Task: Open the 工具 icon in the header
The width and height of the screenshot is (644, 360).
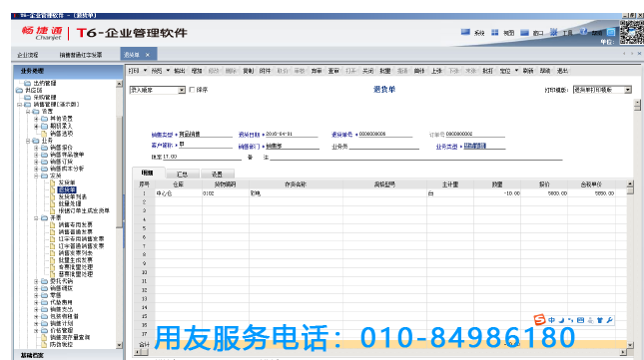Action: tap(554, 32)
